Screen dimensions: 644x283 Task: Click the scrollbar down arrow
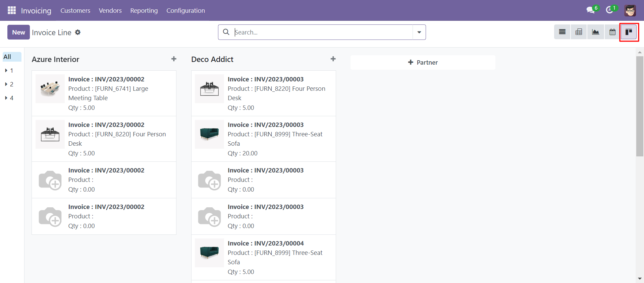pos(640,279)
